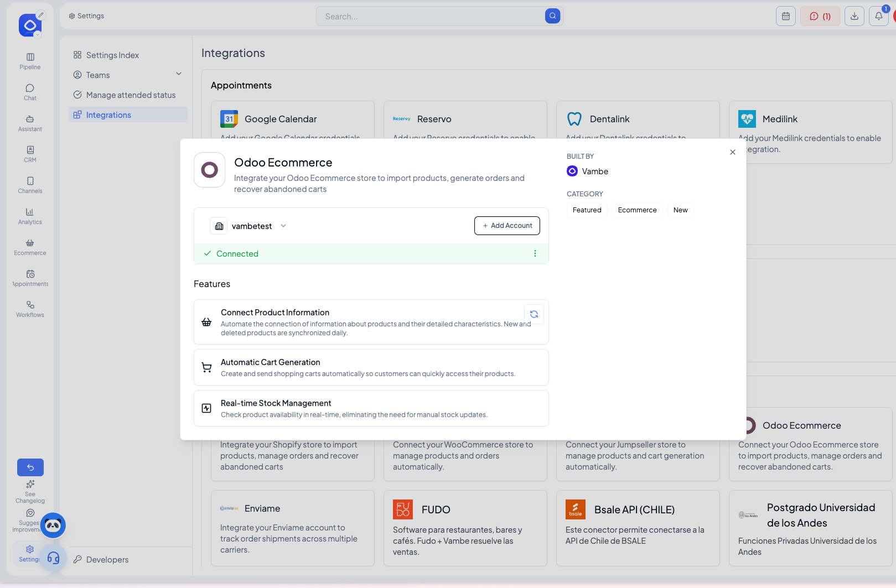Open the calendar icon in top bar
The width and height of the screenshot is (896, 588).
tap(785, 17)
